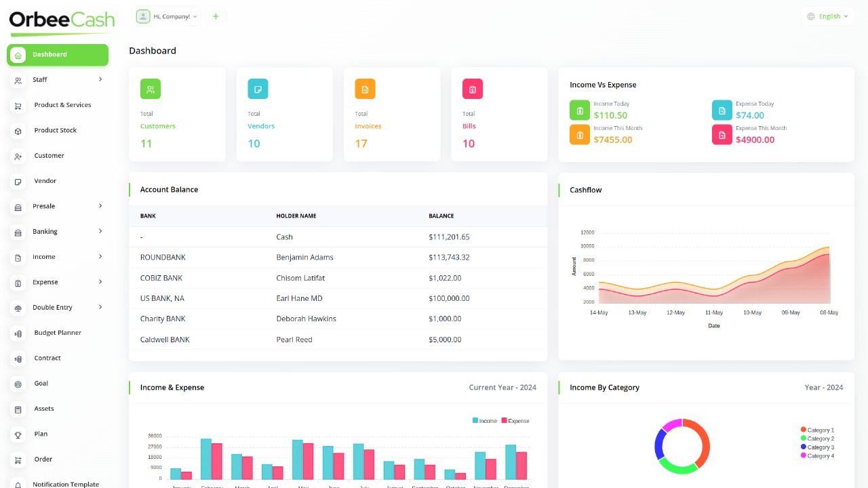The image size is (868, 488).
Task: Open the English language dropdown
Action: coord(828,16)
